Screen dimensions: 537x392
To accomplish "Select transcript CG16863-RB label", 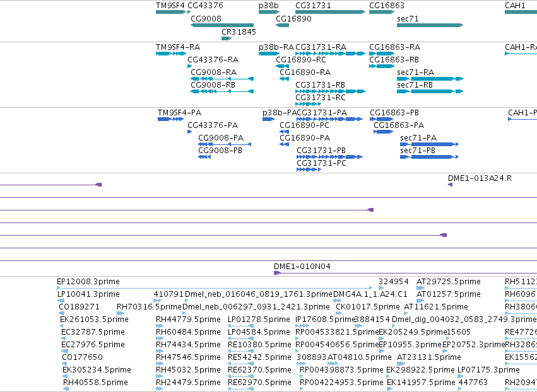I will click(x=394, y=59).
